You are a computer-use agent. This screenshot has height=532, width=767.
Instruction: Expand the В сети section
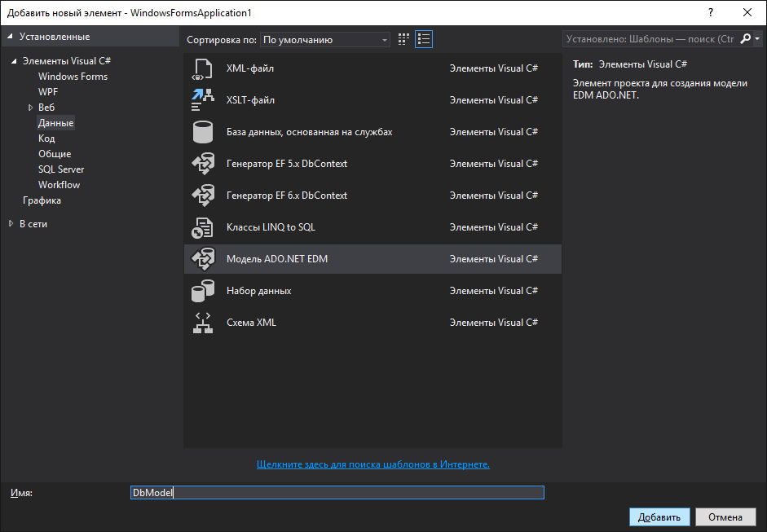click(11, 223)
